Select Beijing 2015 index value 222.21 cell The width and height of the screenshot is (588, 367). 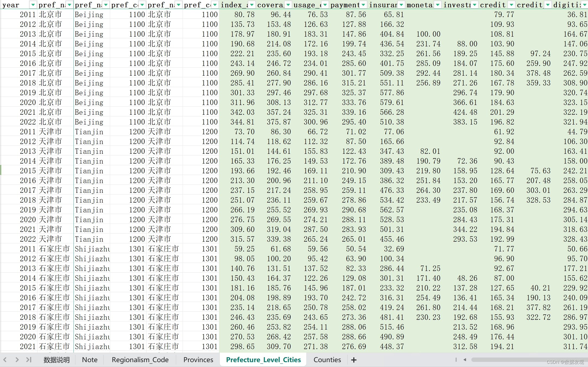click(x=242, y=54)
